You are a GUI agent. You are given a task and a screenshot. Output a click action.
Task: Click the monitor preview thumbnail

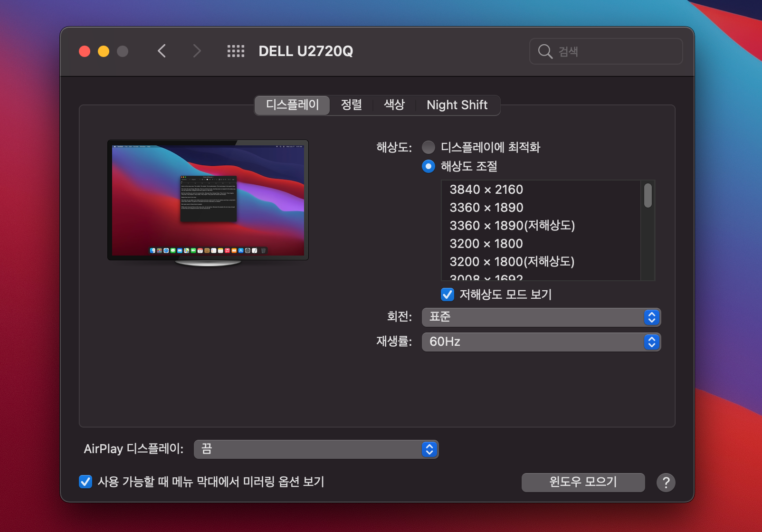point(208,203)
